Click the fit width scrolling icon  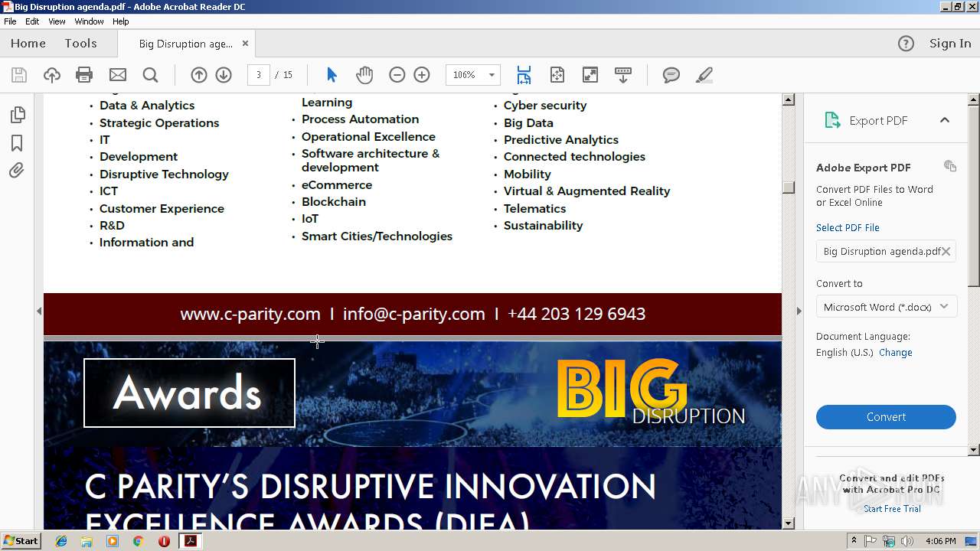[524, 75]
